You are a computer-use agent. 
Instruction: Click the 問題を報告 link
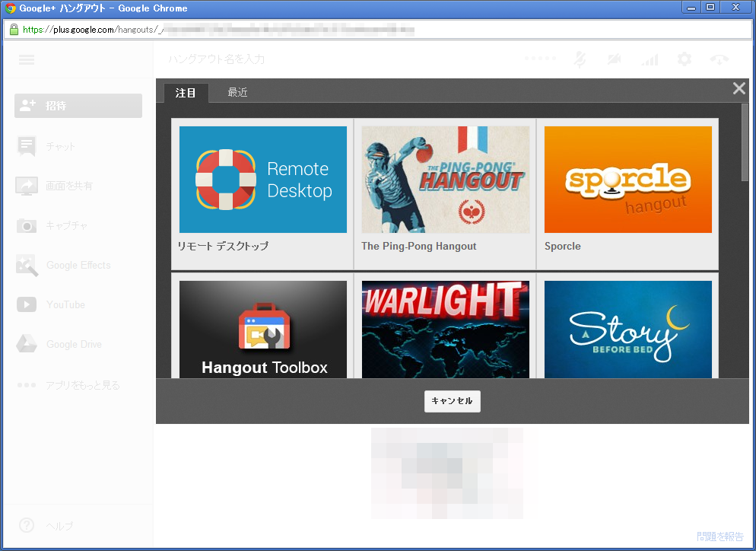719,537
